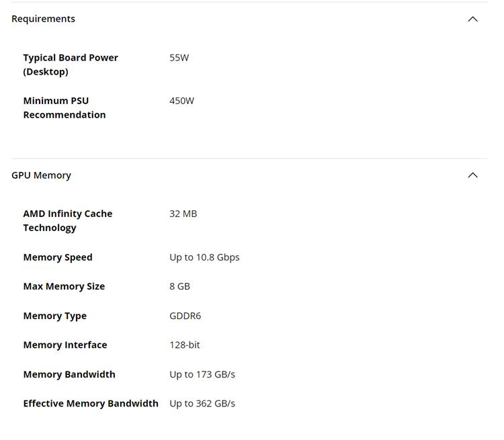Click the GPU Memory section heading

point(41,175)
